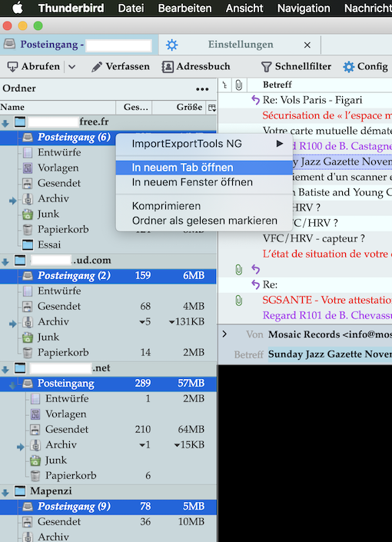Click the Config gear icon

[348, 67]
